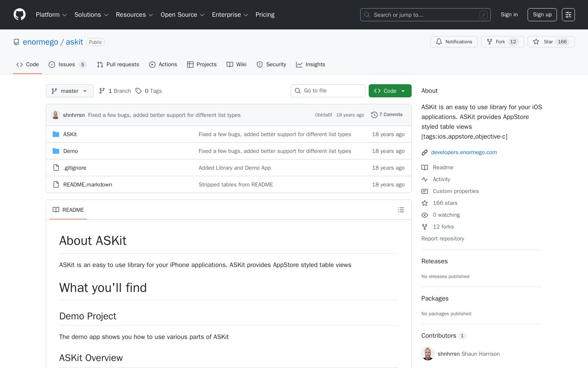Open the Pull requests tab

[x=118, y=65]
